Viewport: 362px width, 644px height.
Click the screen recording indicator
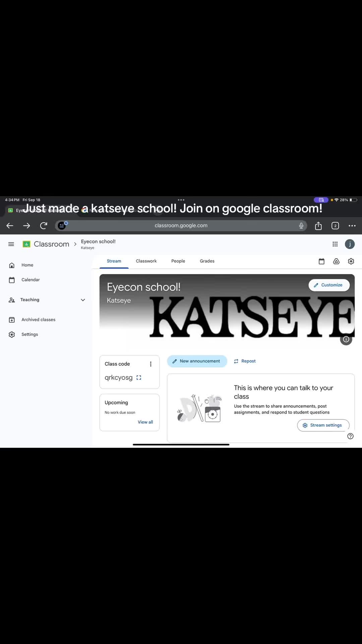coord(321,200)
